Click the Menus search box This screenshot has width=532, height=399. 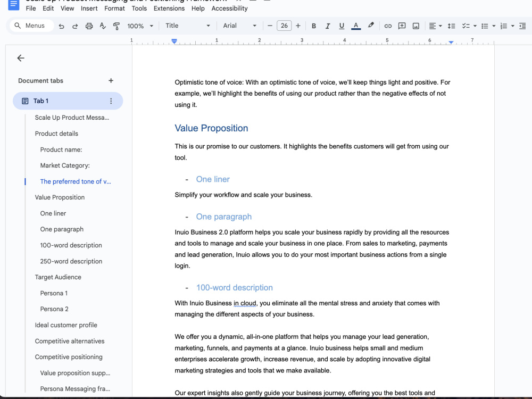tap(32, 26)
